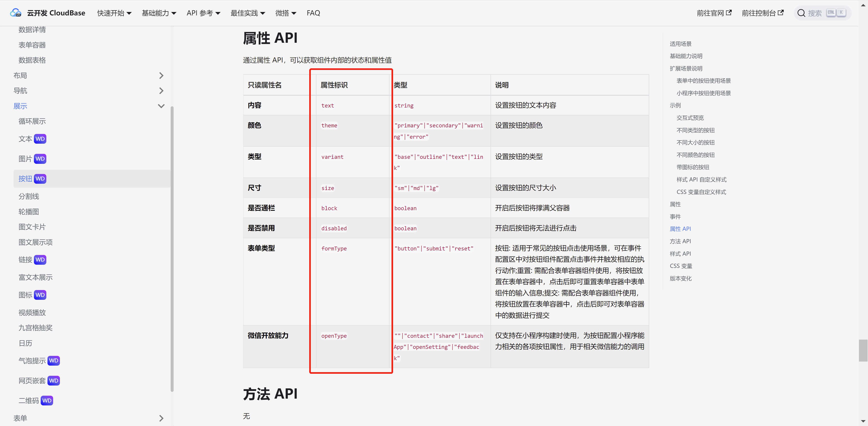868x426 pixels.
Task: Open the 快速开始 dropdown menu
Action: 114,13
